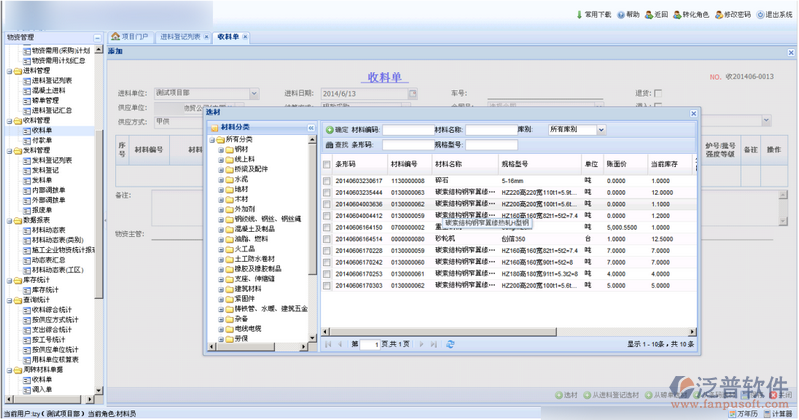Click 修改密码 in the top toolbar
The image size is (799, 420).
[716, 15]
